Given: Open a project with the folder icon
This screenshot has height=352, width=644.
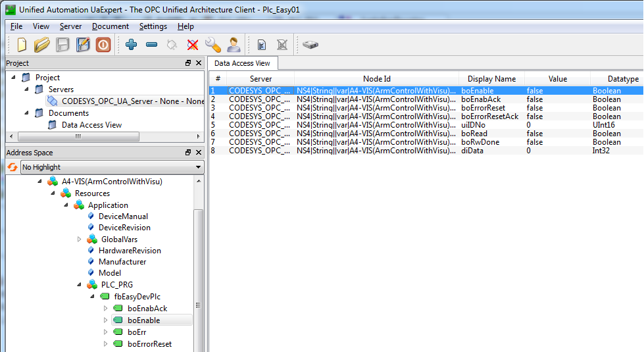Looking at the screenshot, I should coord(42,45).
